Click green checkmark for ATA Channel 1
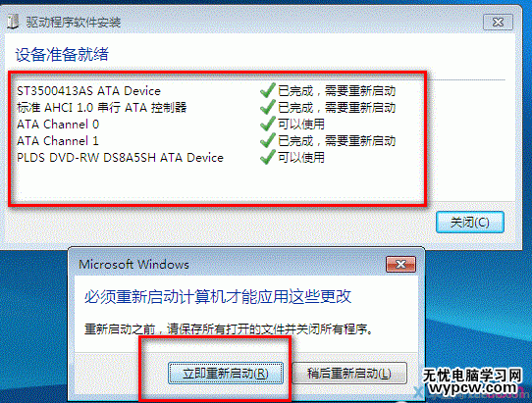The image size is (532, 403). coord(267,140)
